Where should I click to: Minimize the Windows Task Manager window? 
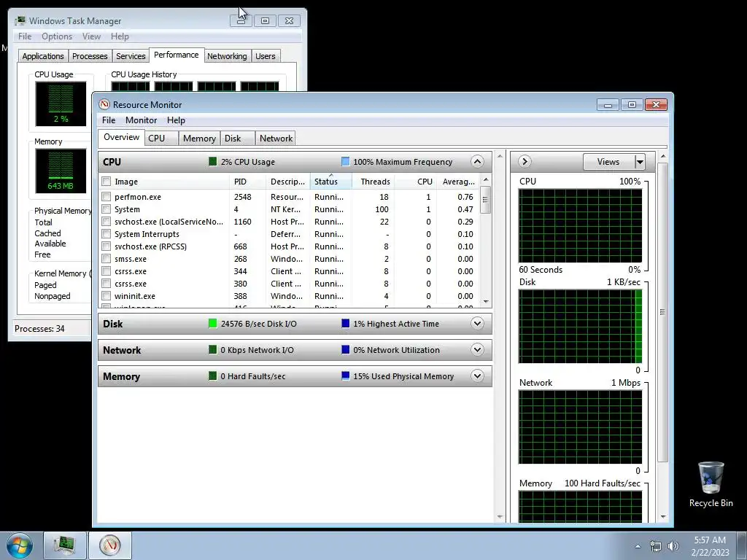click(241, 21)
